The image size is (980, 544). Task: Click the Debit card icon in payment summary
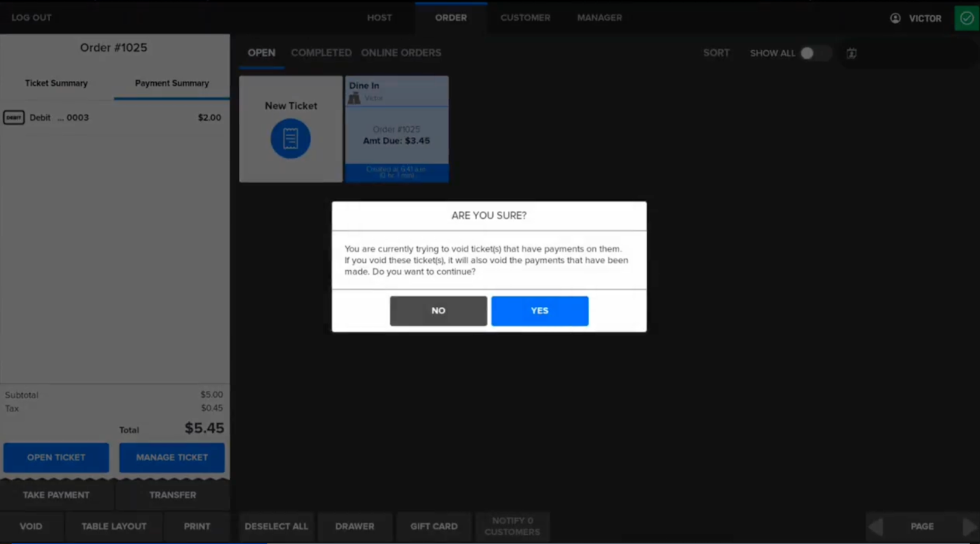click(13, 118)
